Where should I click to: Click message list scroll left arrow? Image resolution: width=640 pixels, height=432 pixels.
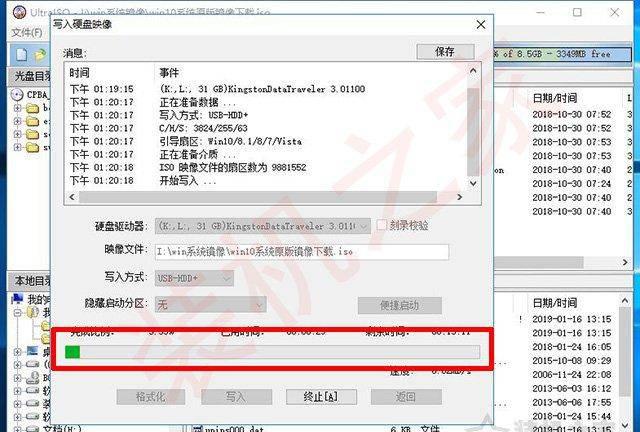[x=72, y=197]
